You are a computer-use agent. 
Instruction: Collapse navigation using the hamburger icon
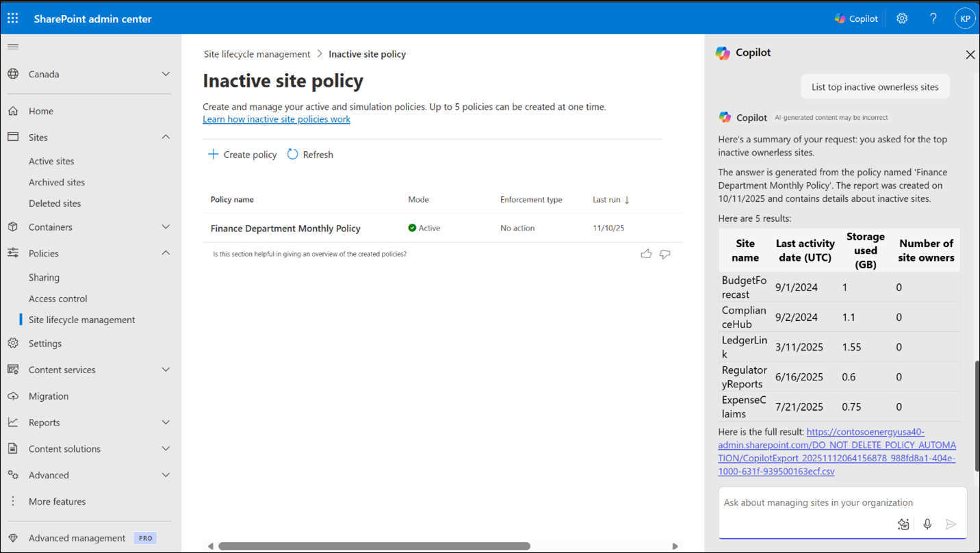(12, 47)
